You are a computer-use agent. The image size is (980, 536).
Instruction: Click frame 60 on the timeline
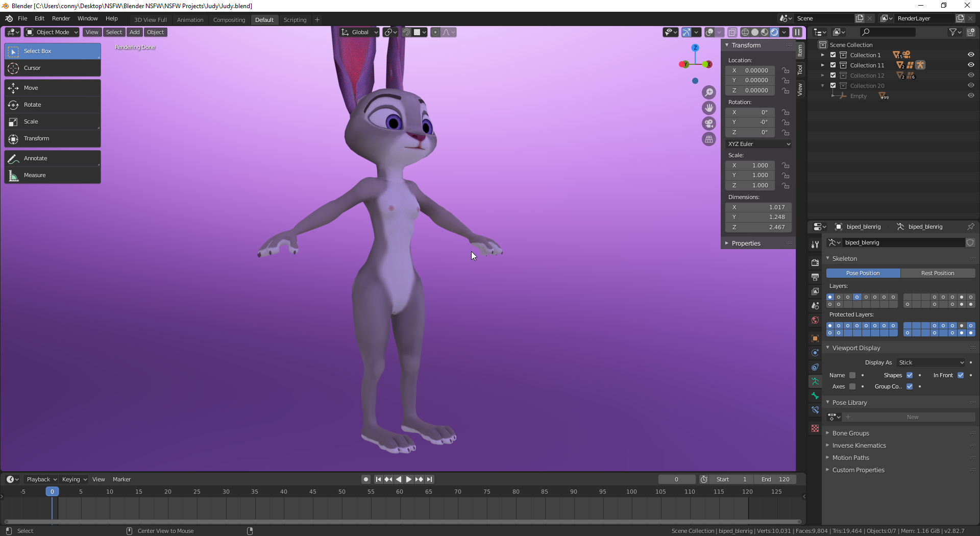400,492
